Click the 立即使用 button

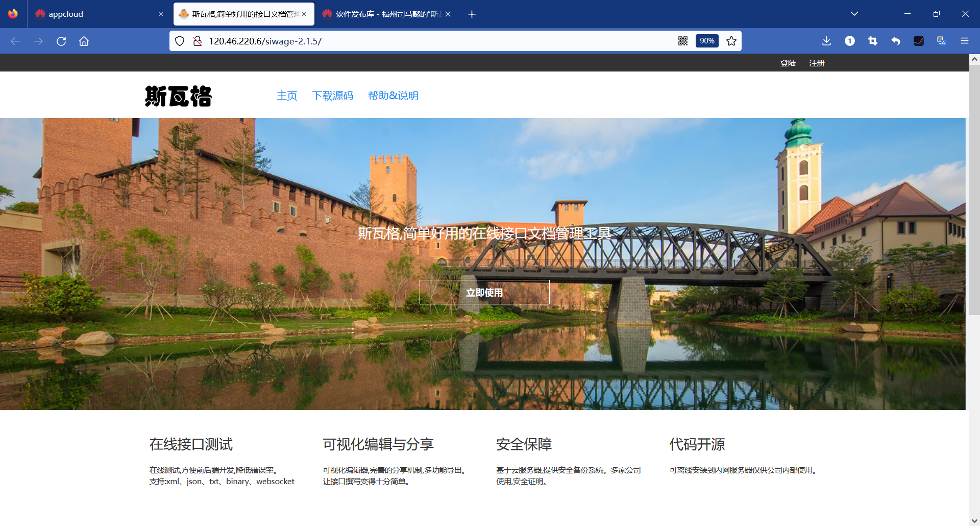(484, 292)
